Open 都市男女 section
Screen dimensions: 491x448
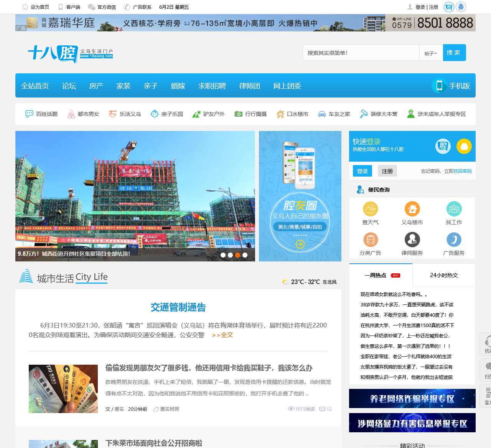click(x=83, y=114)
